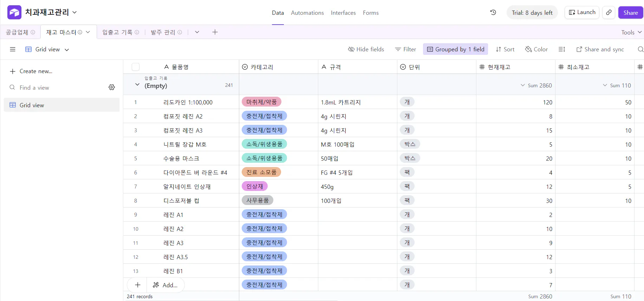The height and width of the screenshot is (301, 644).
Task: Click the 리도카인 1:100,000 cell
Action: click(188, 102)
